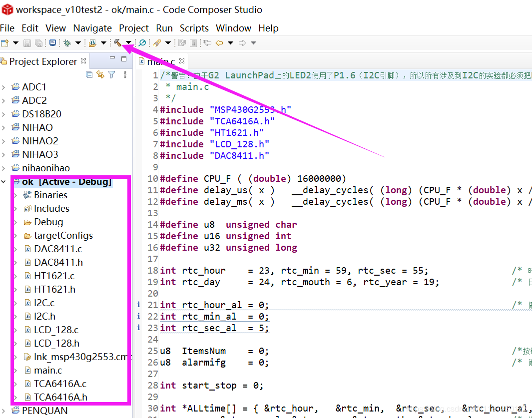Close the main.c editor tab
Image resolution: width=532 pixels, height=418 pixels.
pos(182,61)
